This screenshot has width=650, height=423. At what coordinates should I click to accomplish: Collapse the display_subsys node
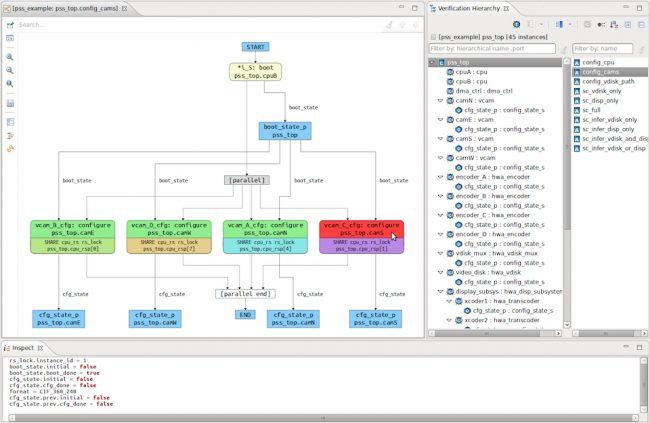441,291
